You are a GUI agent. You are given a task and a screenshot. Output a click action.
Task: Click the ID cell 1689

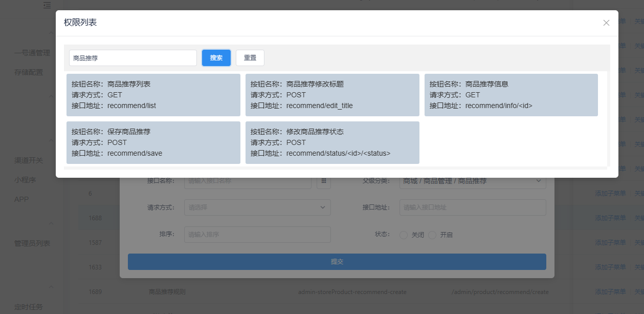click(x=95, y=292)
